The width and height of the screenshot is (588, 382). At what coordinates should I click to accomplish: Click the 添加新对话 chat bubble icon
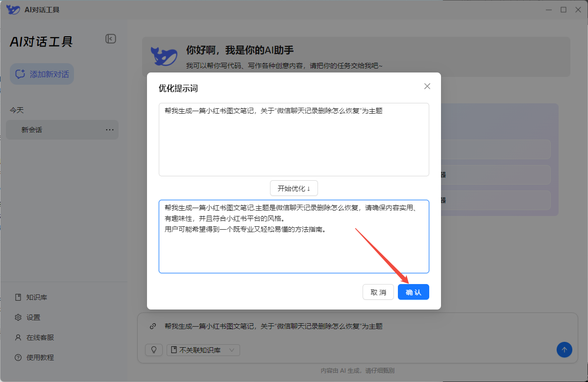[20, 74]
